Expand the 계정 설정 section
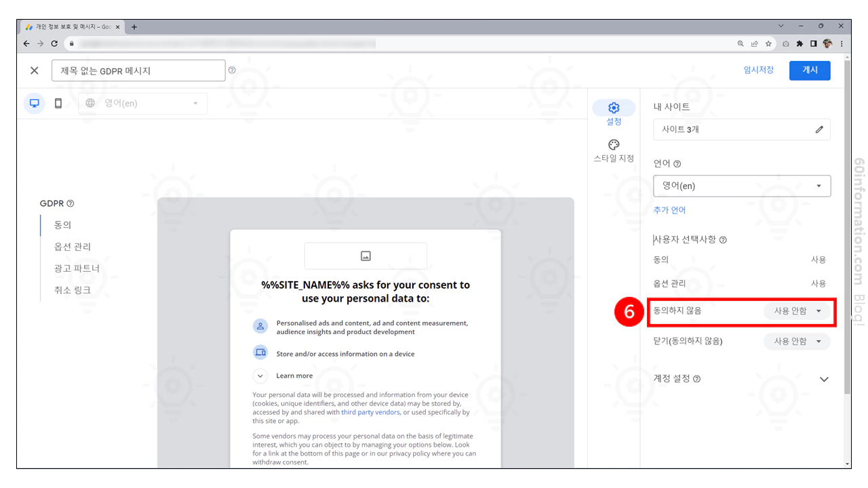Viewport: 868px width, 488px height. [824, 379]
